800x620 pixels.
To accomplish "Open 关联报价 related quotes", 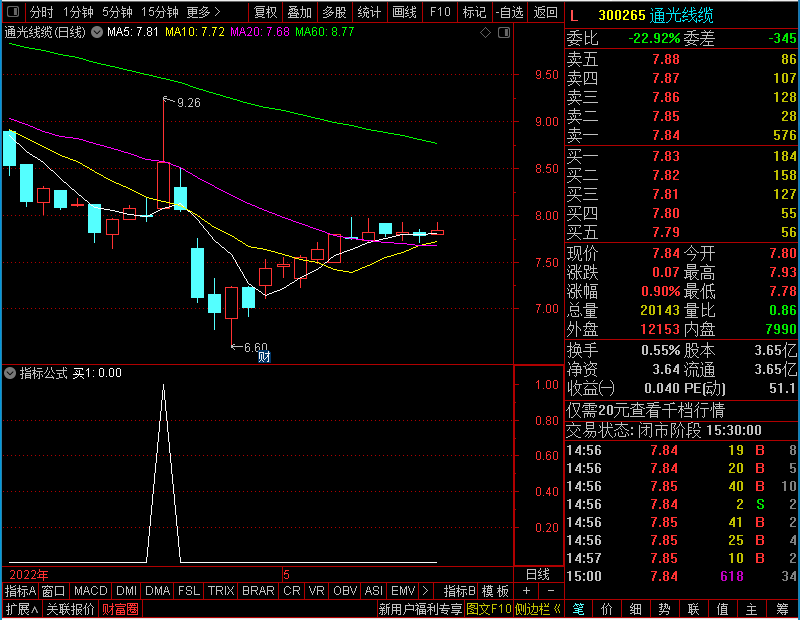I will click(70, 609).
